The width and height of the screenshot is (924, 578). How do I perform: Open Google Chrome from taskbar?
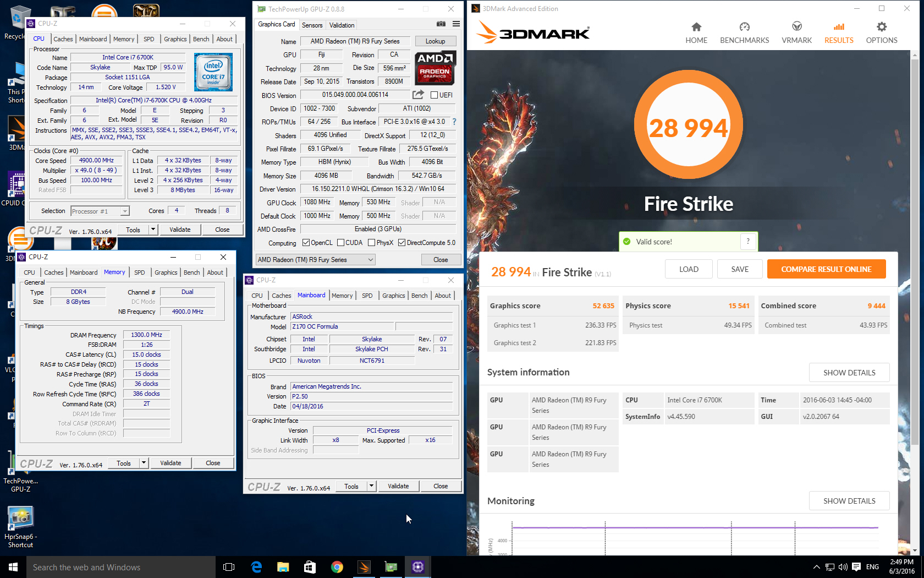point(337,567)
